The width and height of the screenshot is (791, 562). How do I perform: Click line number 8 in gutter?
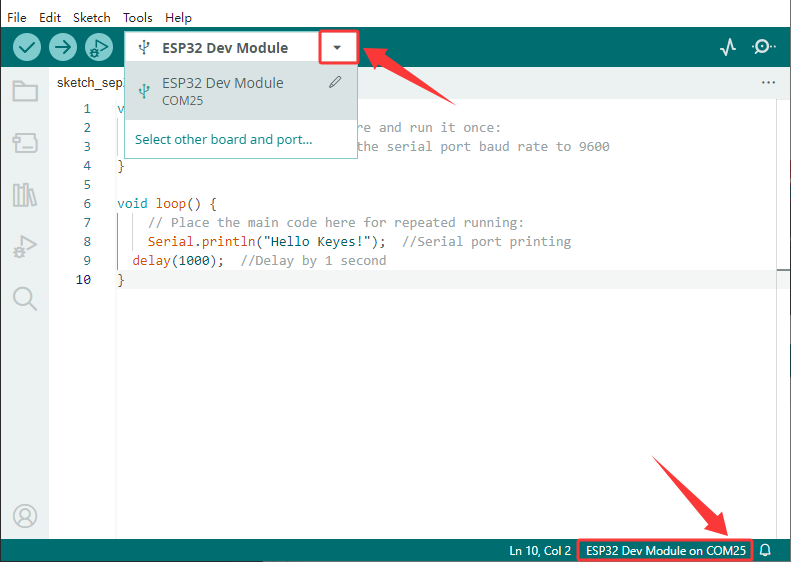click(x=87, y=241)
